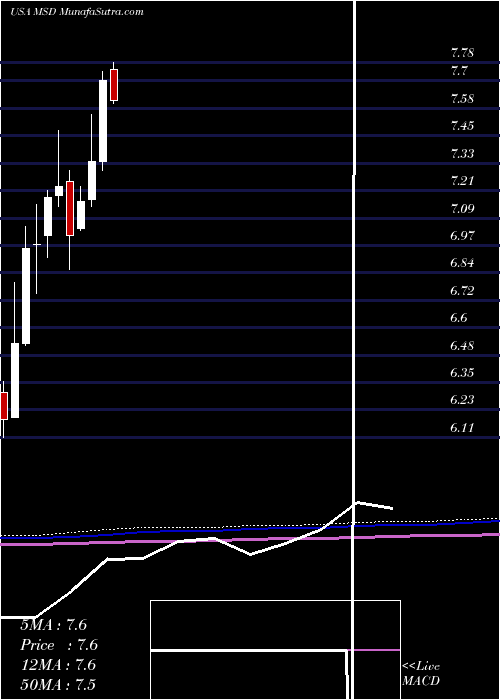Click the 5MA : 7.6 readout
500x700 pixels.
click(x=53, y=625)
